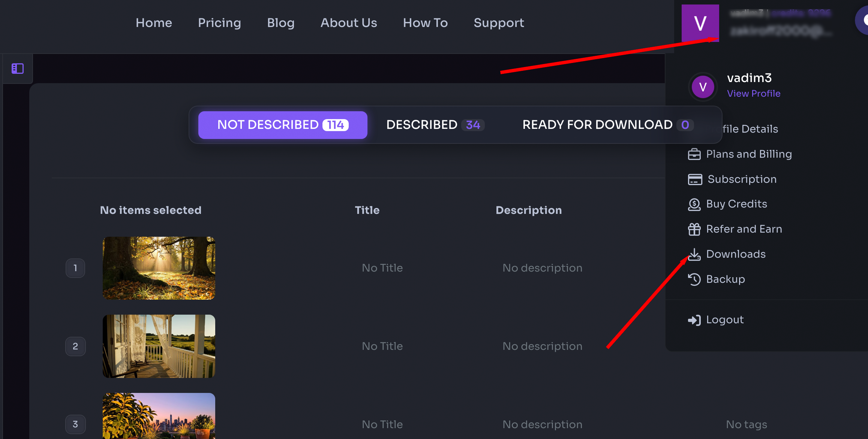Select item 2 in the image list
The image size is (868, 439).
(75, 346)
